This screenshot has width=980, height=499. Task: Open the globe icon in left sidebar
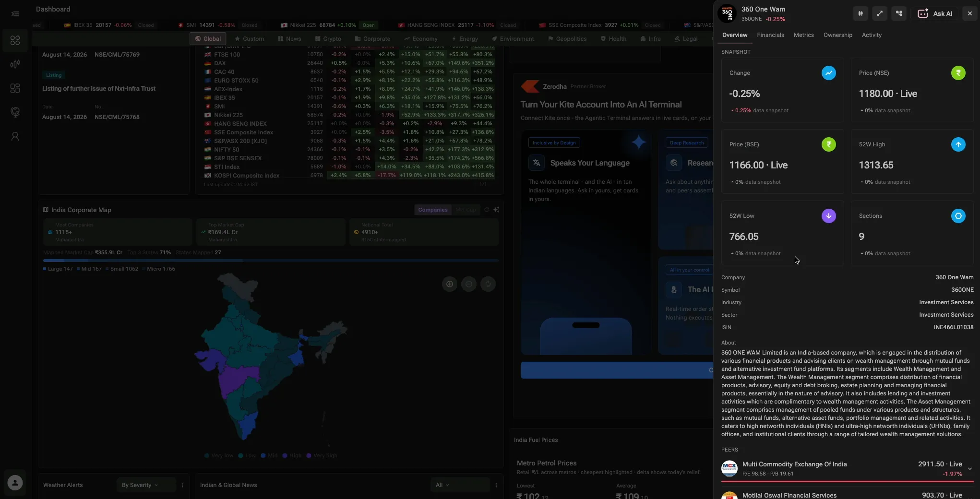point(15,112)
